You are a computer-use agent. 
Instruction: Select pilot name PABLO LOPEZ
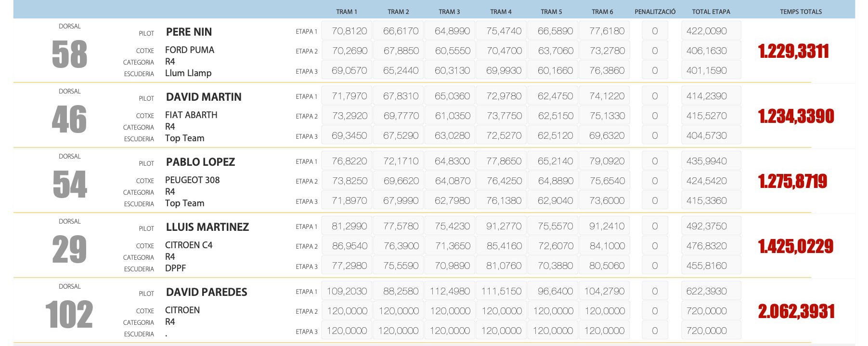pos(200,162)
